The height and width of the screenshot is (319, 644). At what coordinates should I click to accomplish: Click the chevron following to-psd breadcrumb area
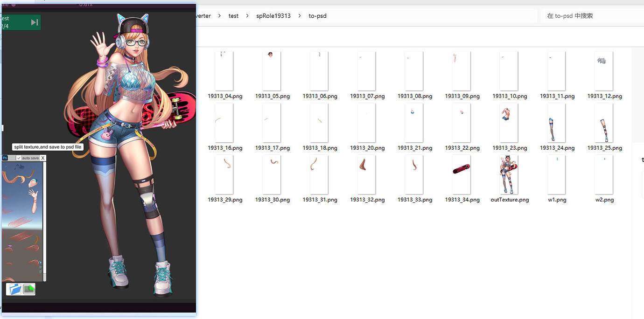click(335, 15)
